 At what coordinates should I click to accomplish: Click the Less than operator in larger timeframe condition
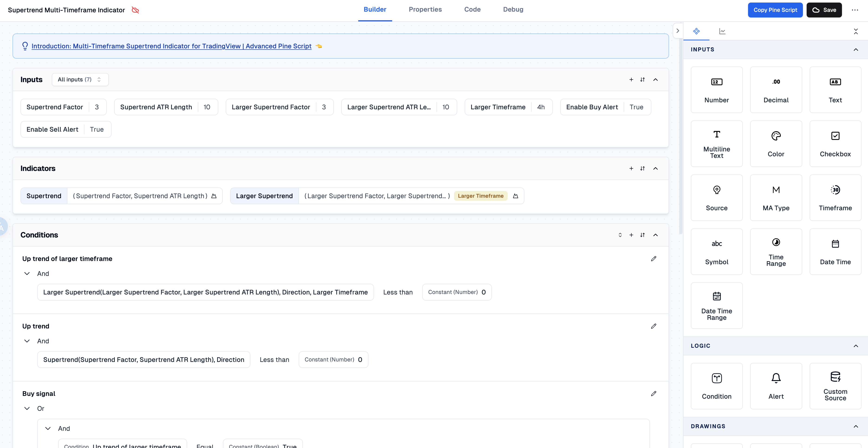tap(398, 292)
